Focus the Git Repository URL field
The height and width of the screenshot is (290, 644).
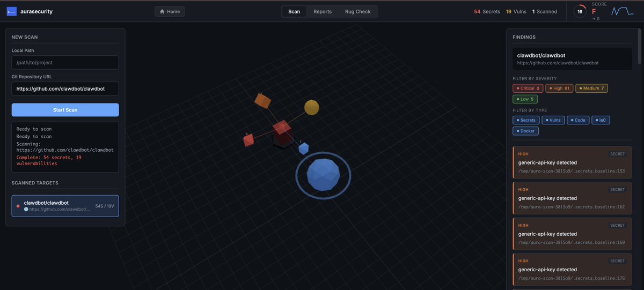65,88
